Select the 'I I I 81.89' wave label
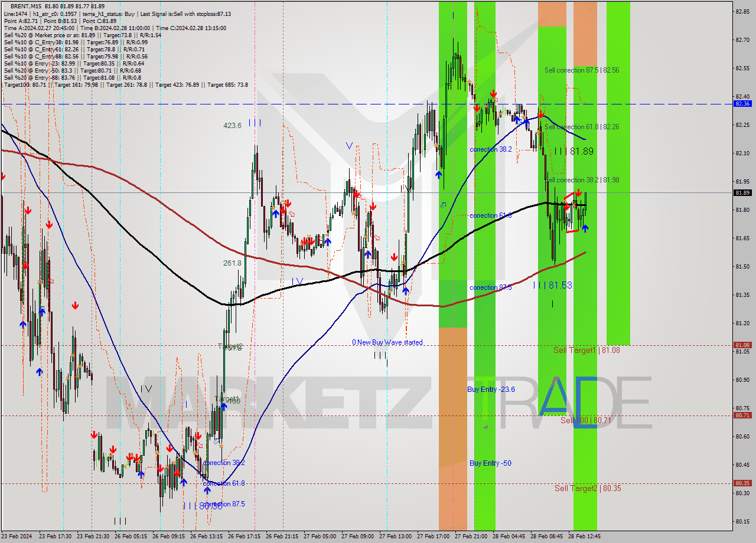This screenshot has width=756, height=543. pos(573,151)
